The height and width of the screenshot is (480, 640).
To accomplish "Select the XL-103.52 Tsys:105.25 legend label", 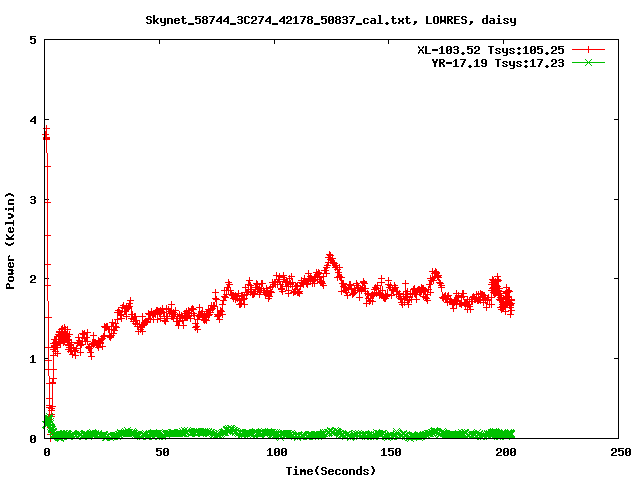I will [491, 50].
